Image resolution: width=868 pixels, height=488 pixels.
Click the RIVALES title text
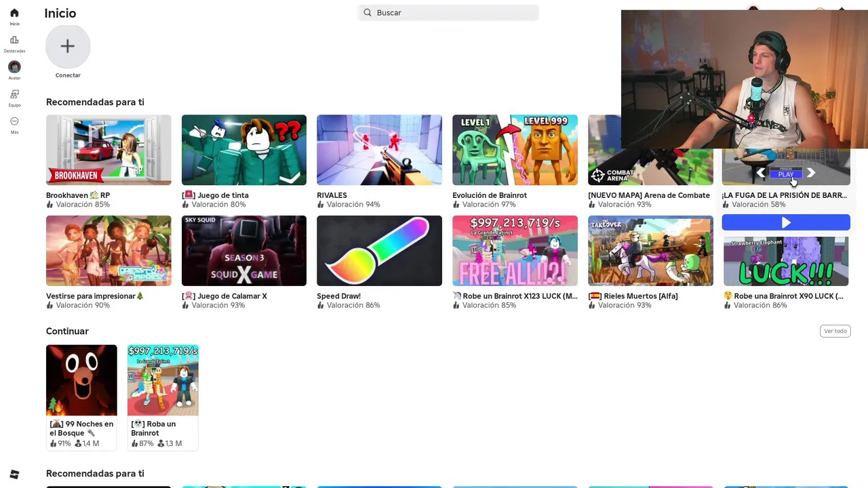click(332, 195)
